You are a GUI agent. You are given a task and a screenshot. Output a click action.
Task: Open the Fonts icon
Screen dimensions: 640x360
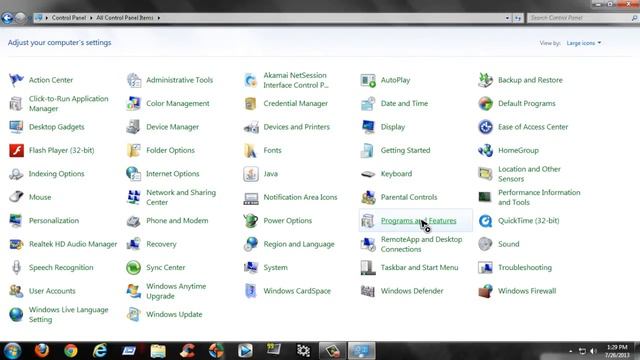[x=251, y=151]
